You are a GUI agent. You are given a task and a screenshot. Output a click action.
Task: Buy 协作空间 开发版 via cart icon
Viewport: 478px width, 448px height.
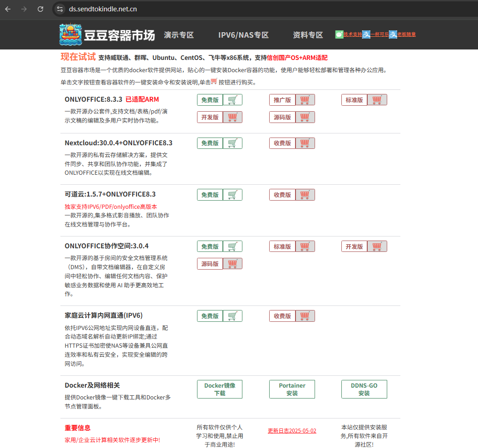[377, 246]
